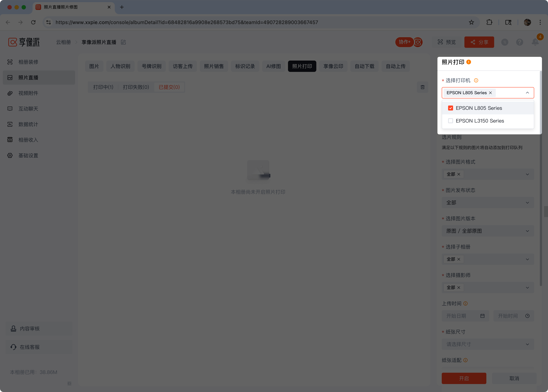Switch to the 图片 tab
Image resolution: width=548 pixels, height=392 pixels.
pos(94,66)
